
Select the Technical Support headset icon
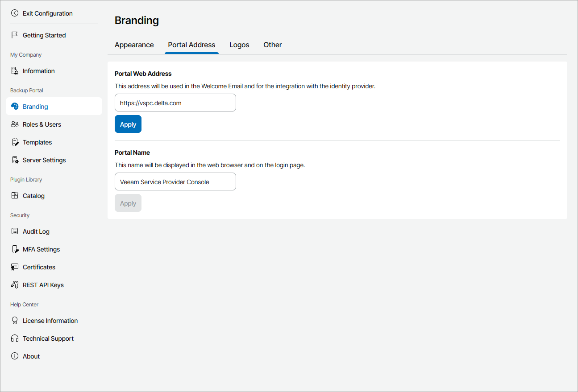pos(15,338)
